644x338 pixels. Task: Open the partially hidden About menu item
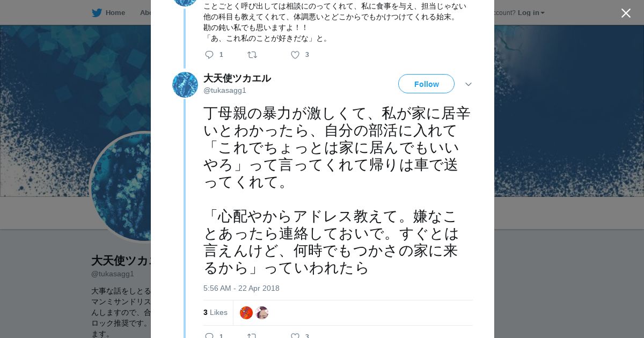point(145,13)
